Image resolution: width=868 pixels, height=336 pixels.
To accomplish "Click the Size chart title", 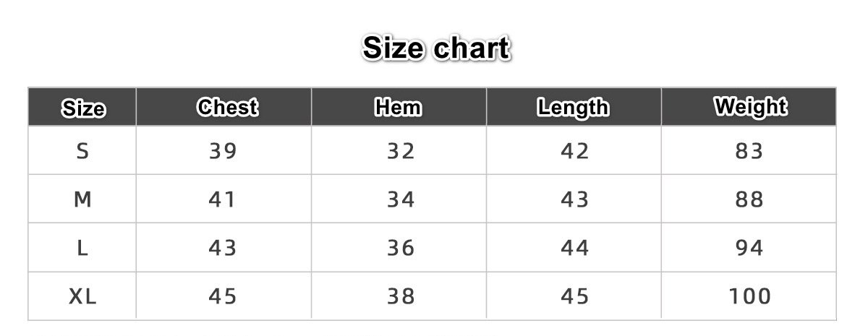I will coord(436,48).
